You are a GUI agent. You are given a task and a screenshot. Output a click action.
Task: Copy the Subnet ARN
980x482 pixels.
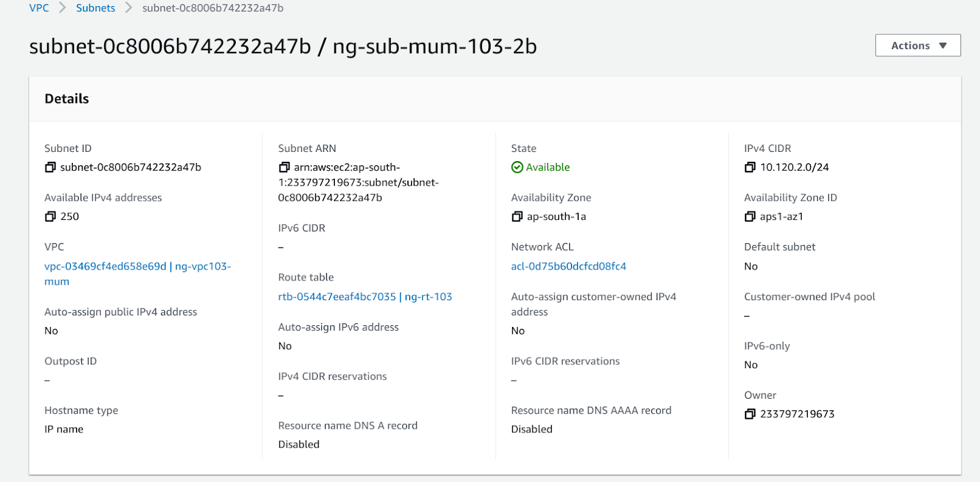pyautogui.click(x=284, y=167)
